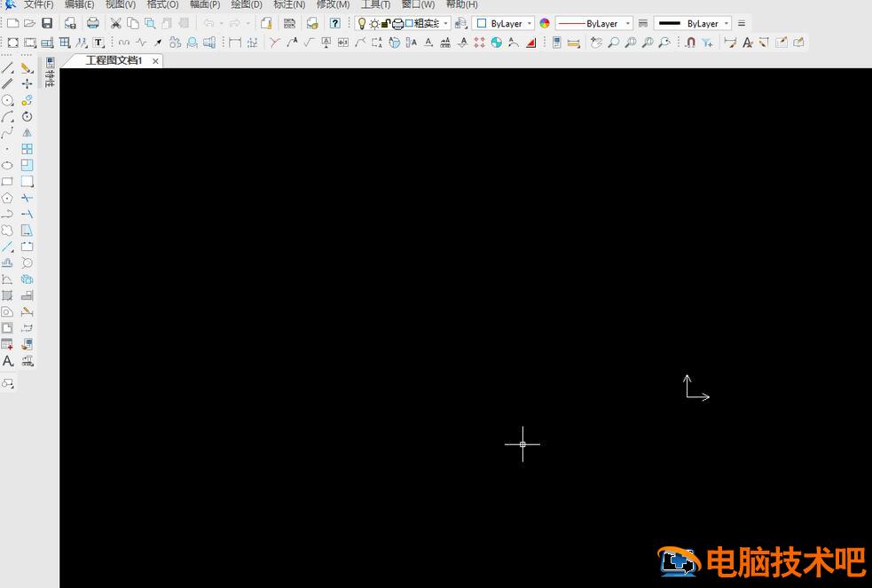This screenshot has height=588, width=872.
Task: Click the lineweight settings lines icon
Action: coord(742,23)
